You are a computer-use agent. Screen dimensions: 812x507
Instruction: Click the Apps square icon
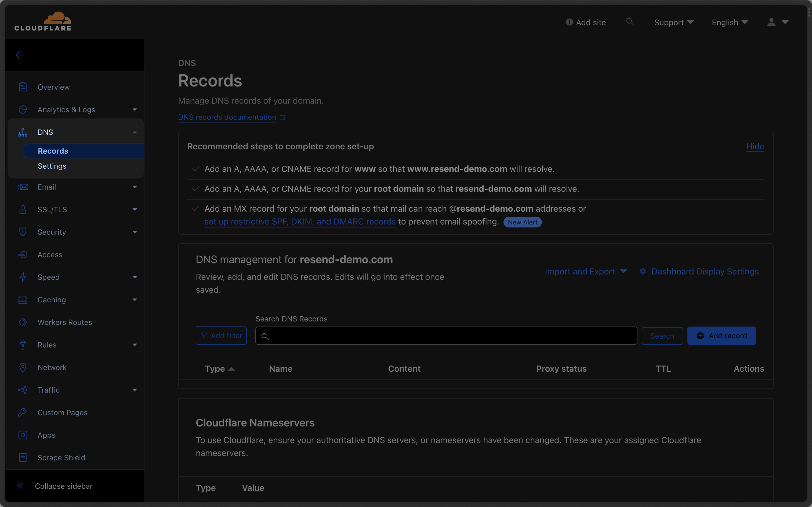[x=23, y=435]
